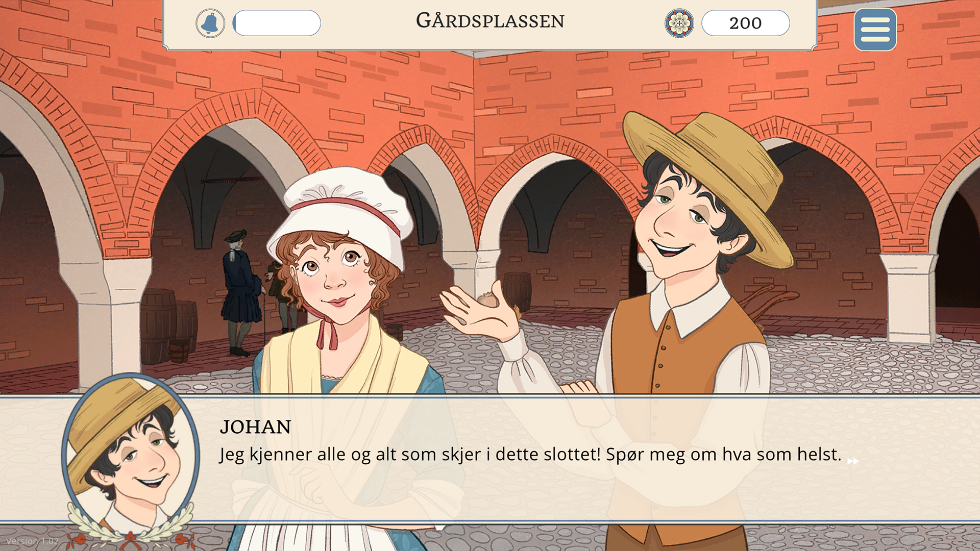Click the JOHAN speaker name label
The width and height of the screenshot is (980, 551).
pyautogui.click(x=255, y=427)
